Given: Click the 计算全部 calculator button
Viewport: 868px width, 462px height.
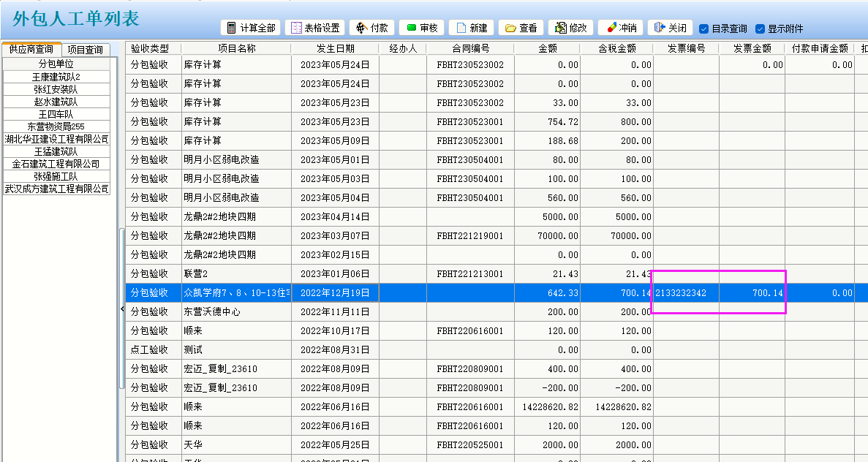Looking at the screenshot, I should [251, 28].
